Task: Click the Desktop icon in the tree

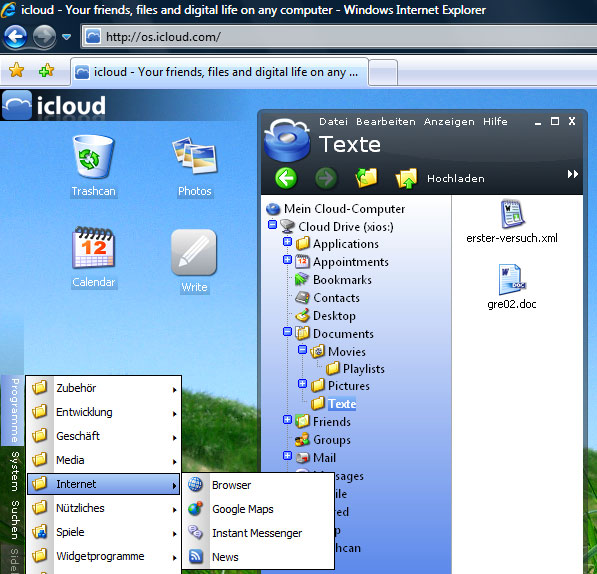Action: pos(302,315)
